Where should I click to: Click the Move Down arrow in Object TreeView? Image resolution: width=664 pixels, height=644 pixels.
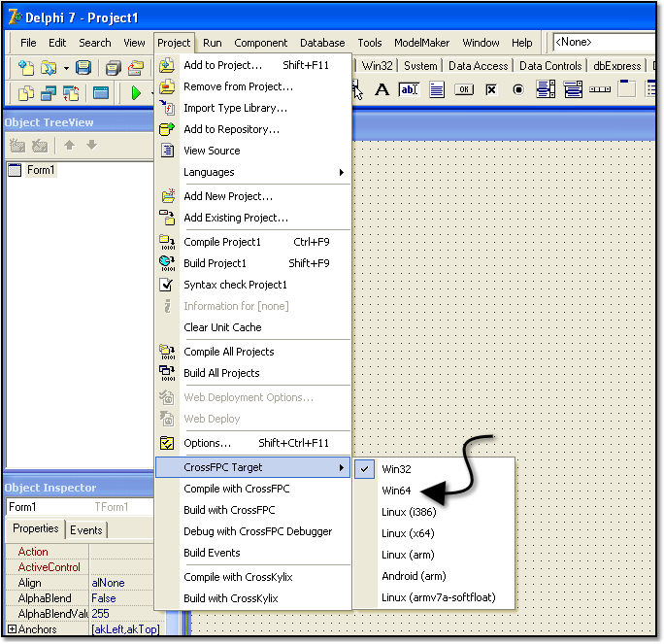click(x=92, y=146)
